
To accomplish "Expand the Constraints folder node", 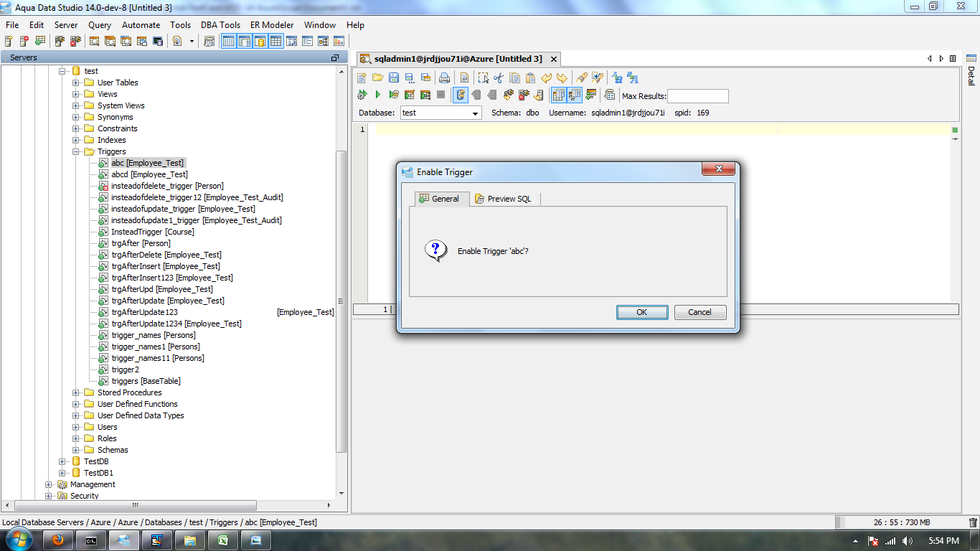I will point(76,128).
